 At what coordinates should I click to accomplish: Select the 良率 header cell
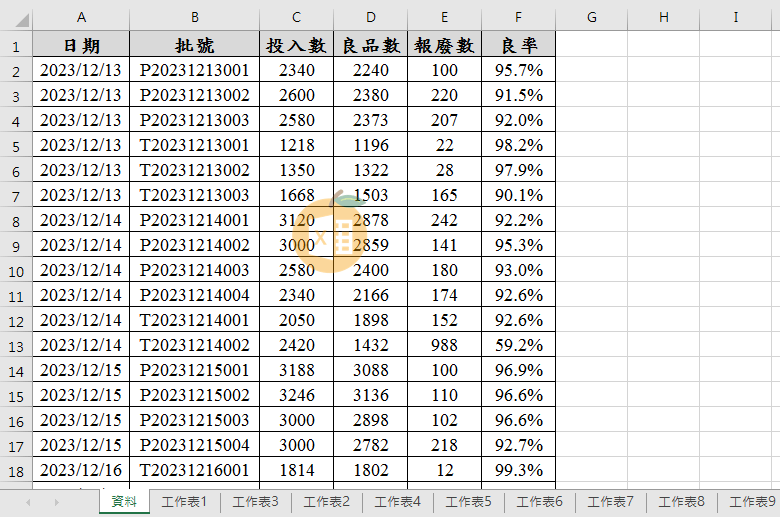click(518, 45)
